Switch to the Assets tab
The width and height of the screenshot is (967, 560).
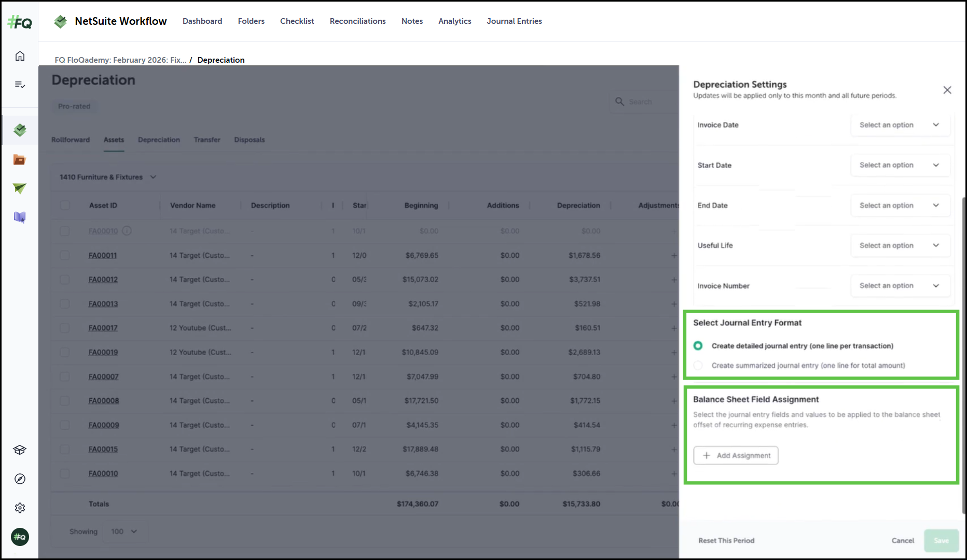pyautogui.click(x=114, y=140)
